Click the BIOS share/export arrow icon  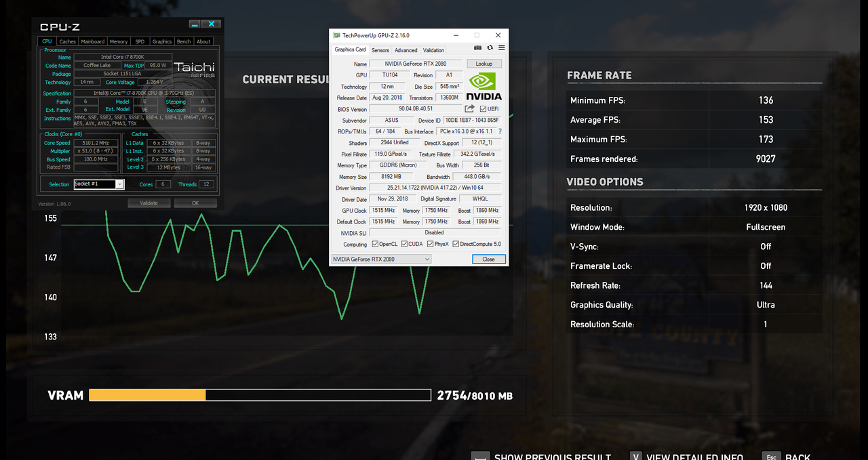[x=469, y=108]
